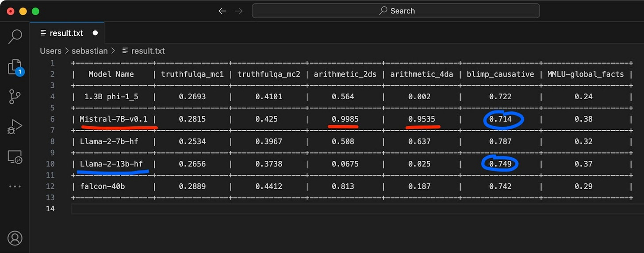The image size is (644, 253).
Task: Click the 0.025 value in Llama-2-13b row
Action: click(419, 164)
